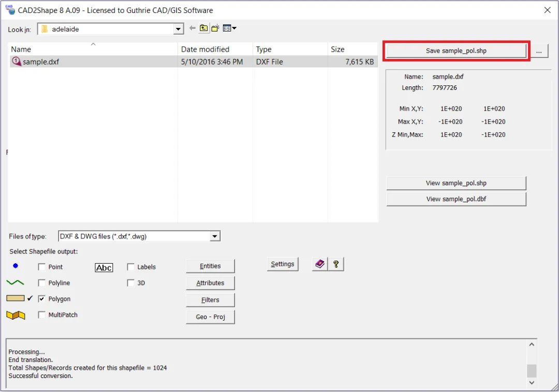Open the Filters options
Viewport: 559px width, 392px height.
(x=210, y=300)
